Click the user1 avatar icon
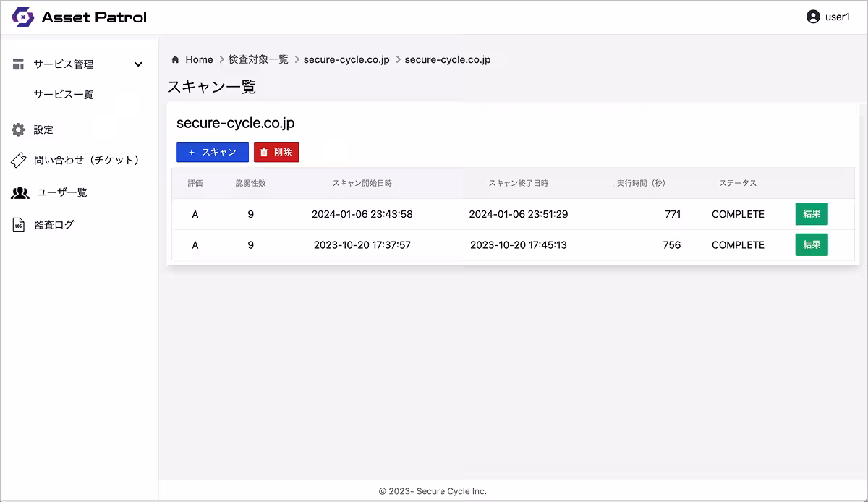Screen dimensions: 868x502 coord(812,16)
